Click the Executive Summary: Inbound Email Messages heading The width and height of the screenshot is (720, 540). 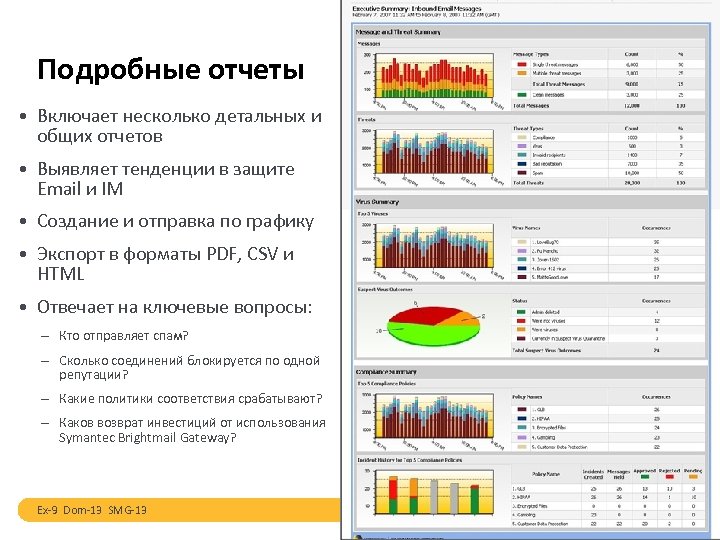(x=416, y=8)
